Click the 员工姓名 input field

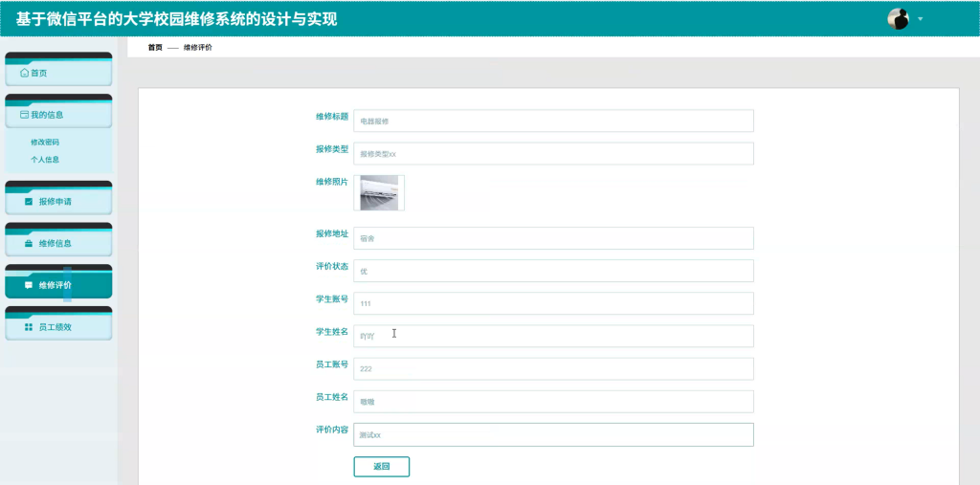coord(553,402)
